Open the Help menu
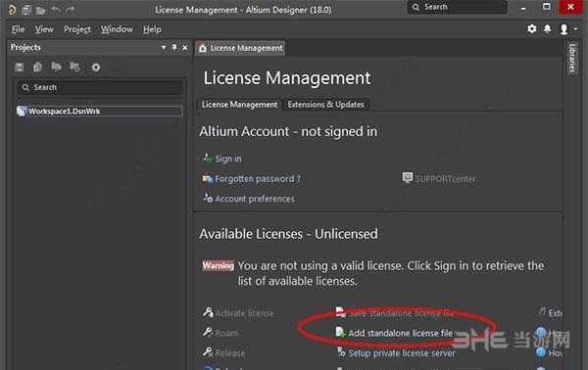The width and height of the screenshot is (588, 370). (x=152, y=29)
